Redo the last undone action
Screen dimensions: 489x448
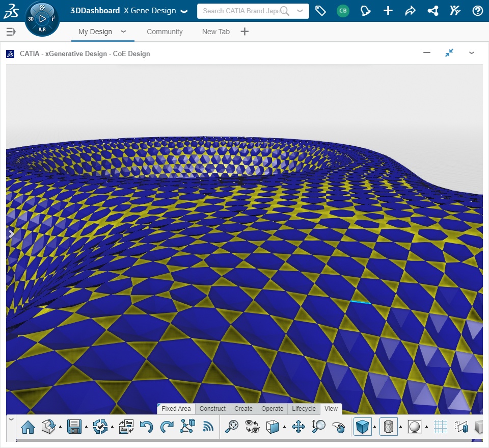167,427
